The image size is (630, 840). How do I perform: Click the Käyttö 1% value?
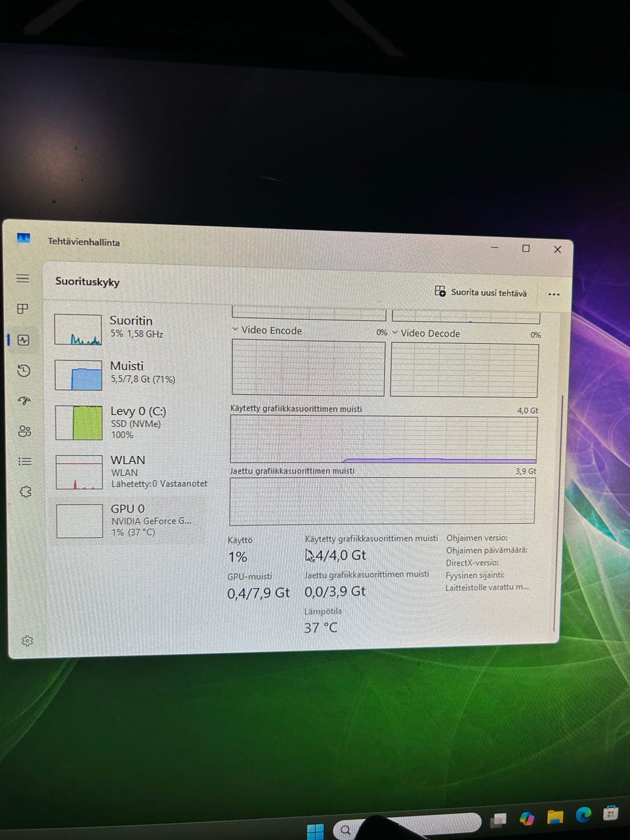tap(238, 557)
